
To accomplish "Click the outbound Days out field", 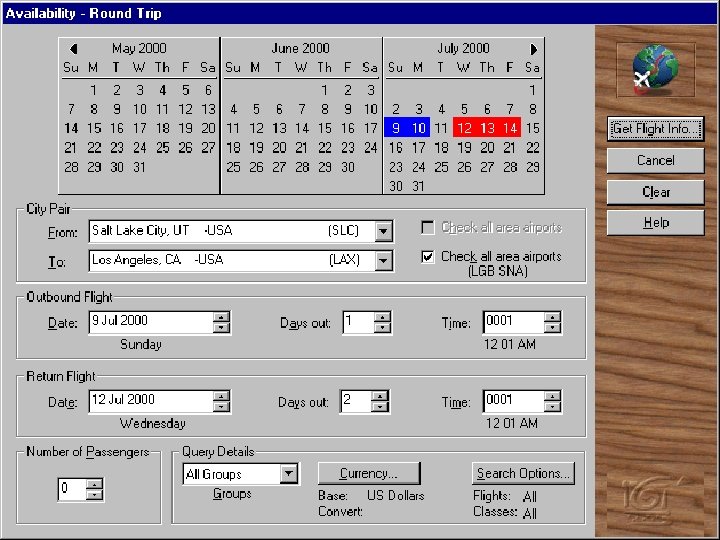I will click(x=359, y=322).
